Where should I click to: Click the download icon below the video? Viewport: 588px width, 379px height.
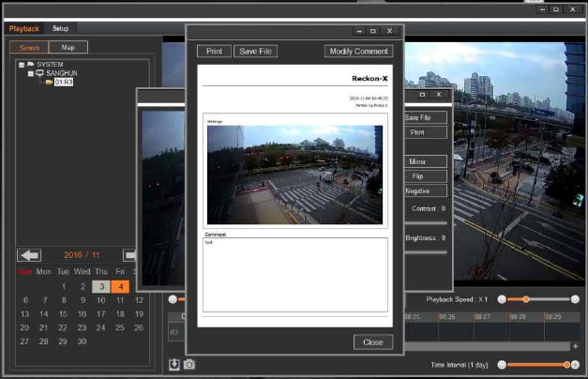[x=174, y=364]
